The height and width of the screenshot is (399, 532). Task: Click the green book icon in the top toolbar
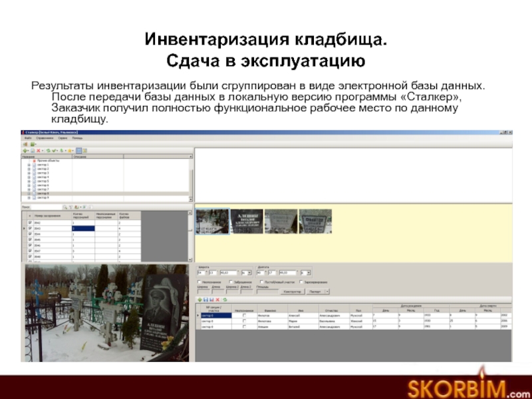[32, 144]
